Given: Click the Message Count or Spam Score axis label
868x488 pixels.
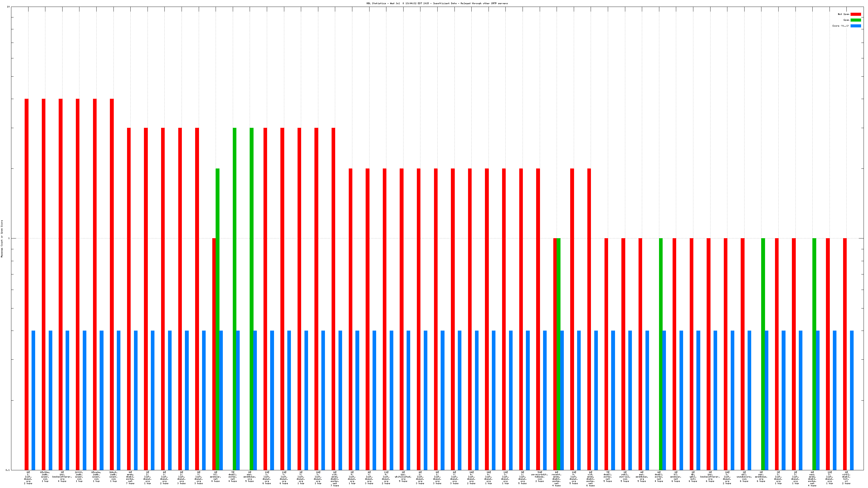Looking at the screenshot, I should pyautogui.click(x=2, y=238).
